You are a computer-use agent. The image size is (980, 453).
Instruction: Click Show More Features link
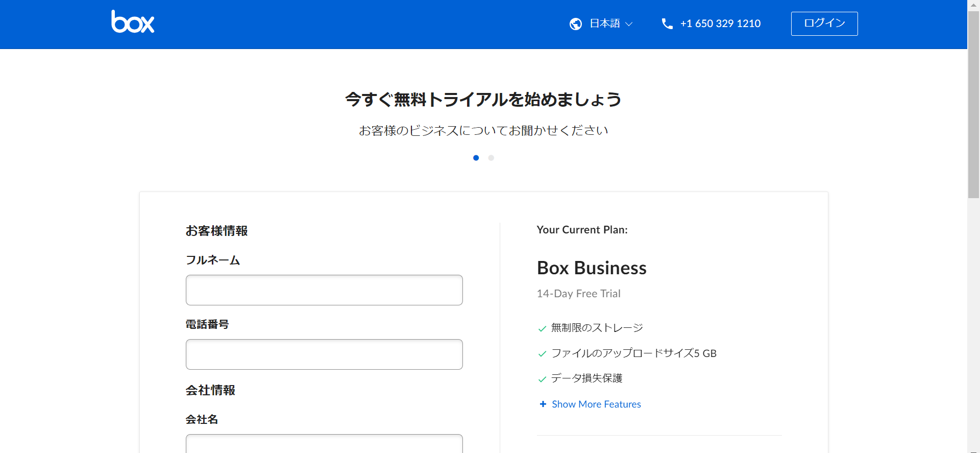click(596, 404)
